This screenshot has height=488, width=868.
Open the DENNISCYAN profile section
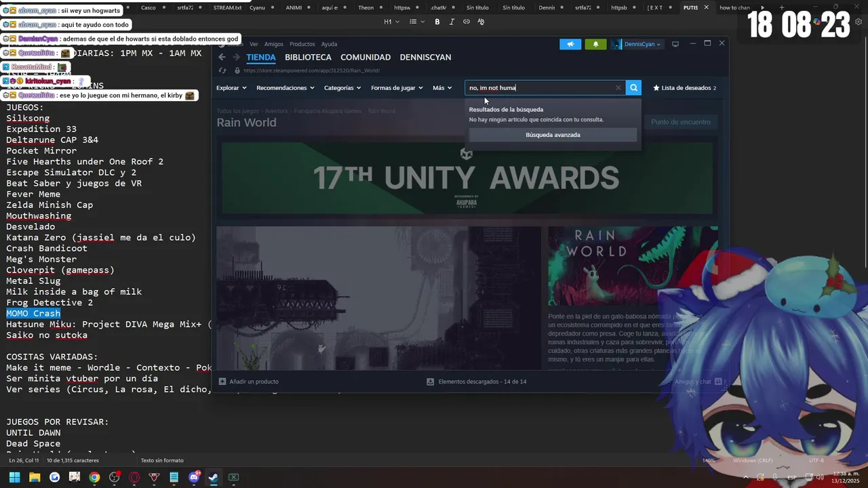coord(425,57)
